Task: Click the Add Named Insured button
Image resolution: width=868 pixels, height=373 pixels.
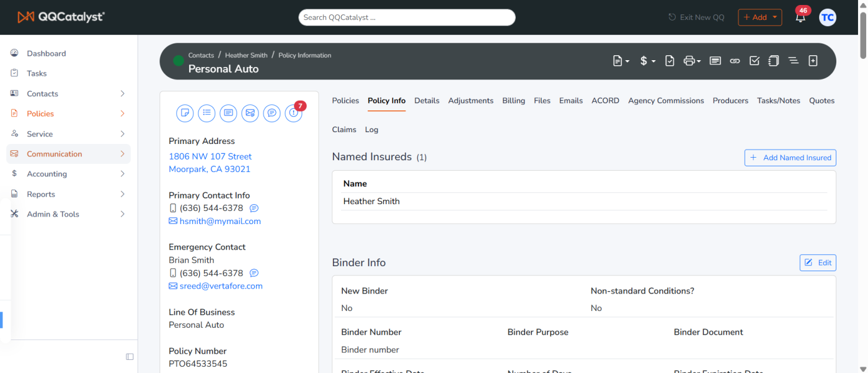Action: [790, 158]
